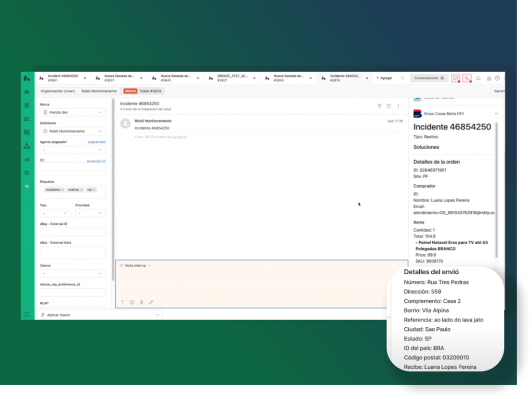Click the conversation filter funnel icon
Screen dimensions: 532x399
pos(379,106)
